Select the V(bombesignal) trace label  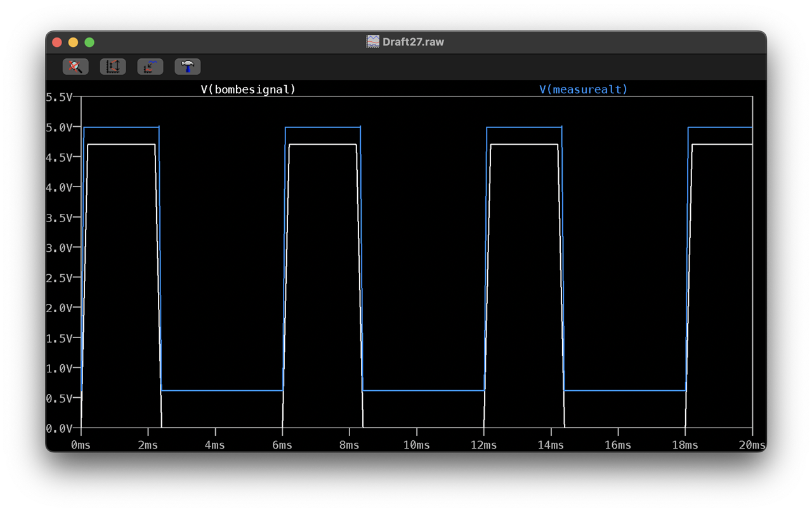point(248,89)
